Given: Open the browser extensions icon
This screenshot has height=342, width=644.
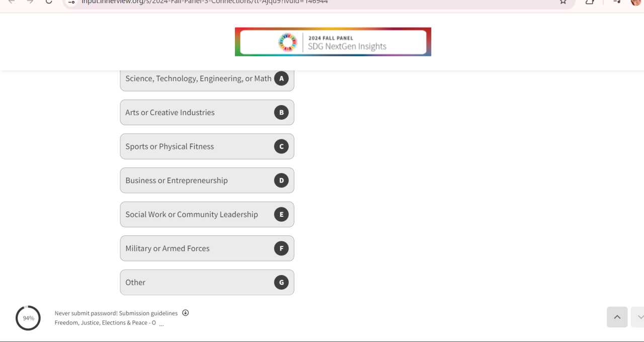Looking at the screenshot, I should [590, 2].
